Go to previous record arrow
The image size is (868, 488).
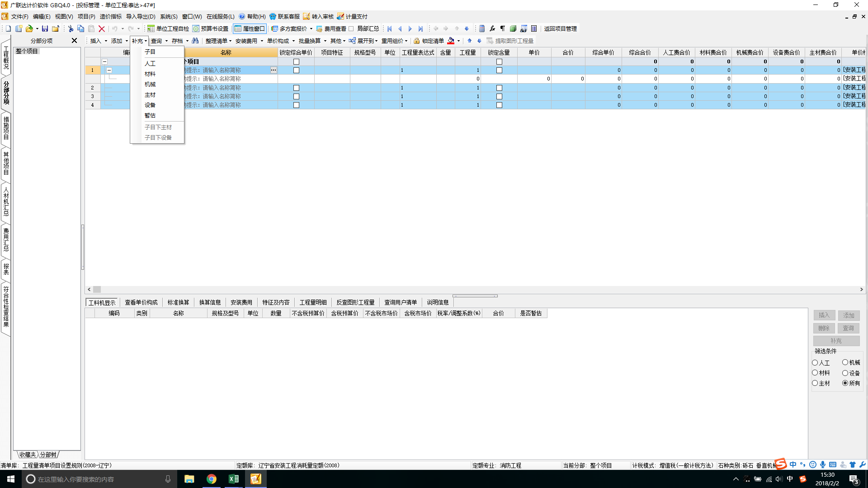click(x=400, y=28)
